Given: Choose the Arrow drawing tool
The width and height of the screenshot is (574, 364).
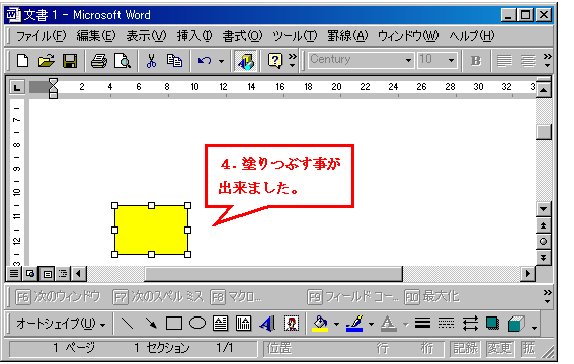Looking at the screenshot, I should coord(150,323).
